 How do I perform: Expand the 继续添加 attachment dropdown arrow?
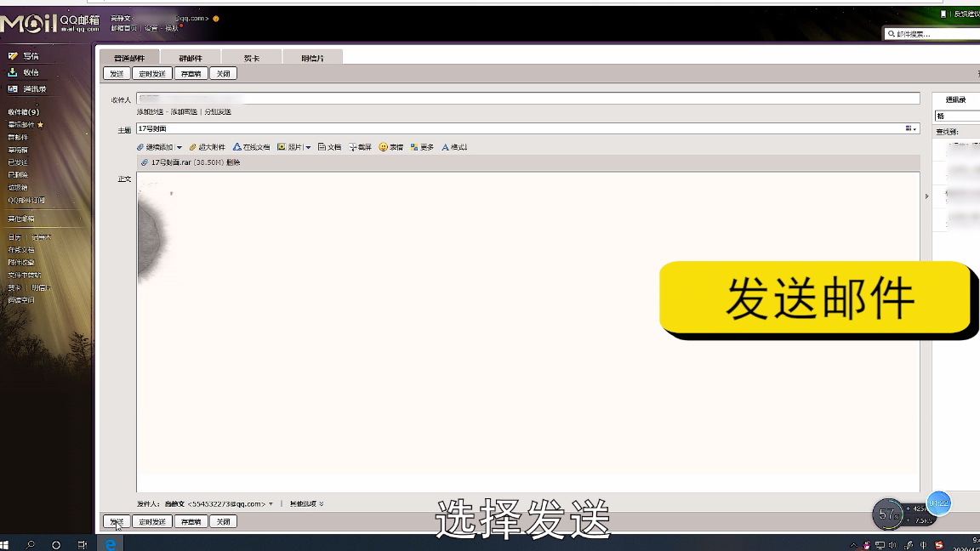tap(179, 148)
